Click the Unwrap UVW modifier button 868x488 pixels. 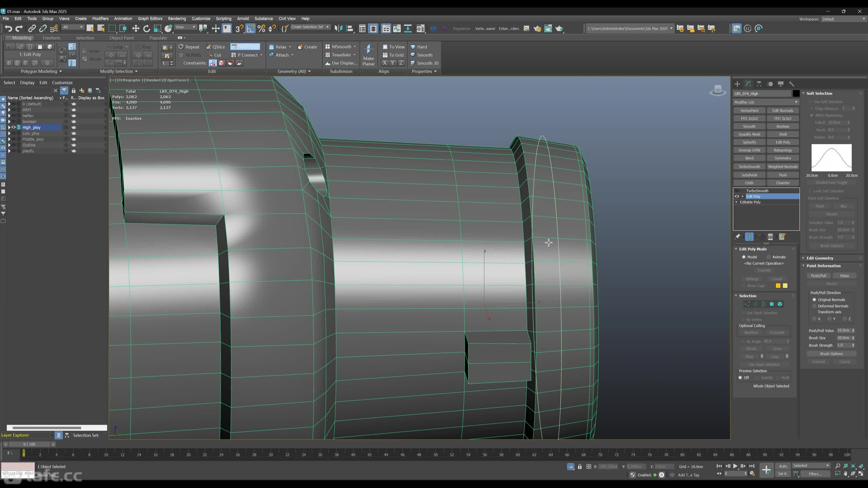(749, 150)
